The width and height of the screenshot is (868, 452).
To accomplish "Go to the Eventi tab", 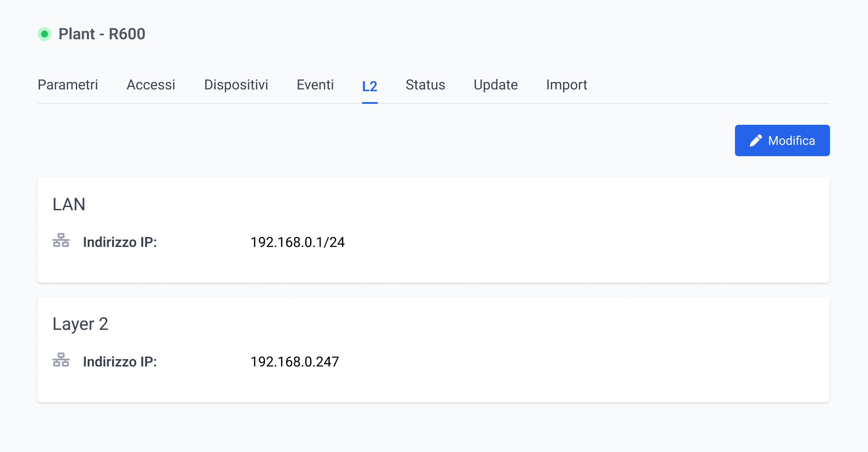I will [x=315, y=85].
